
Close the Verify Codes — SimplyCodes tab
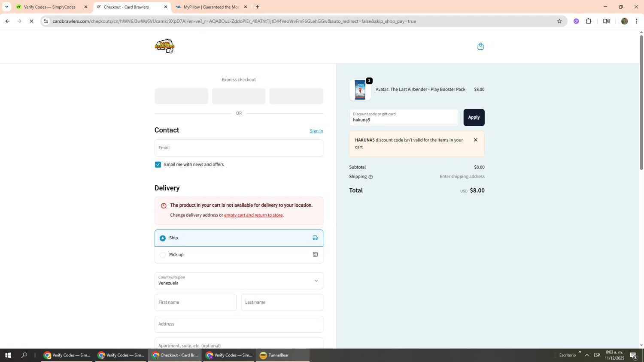[x=85, y=7]
